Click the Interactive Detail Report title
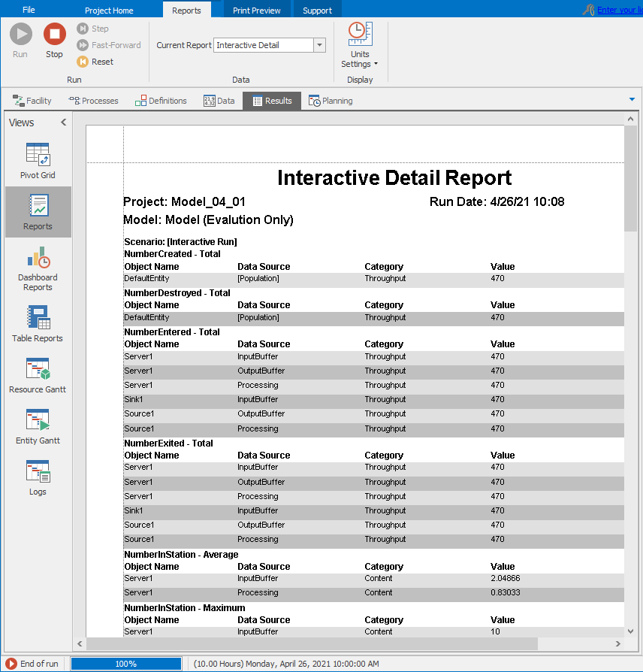The image size is (643, 672). [394, 177]
